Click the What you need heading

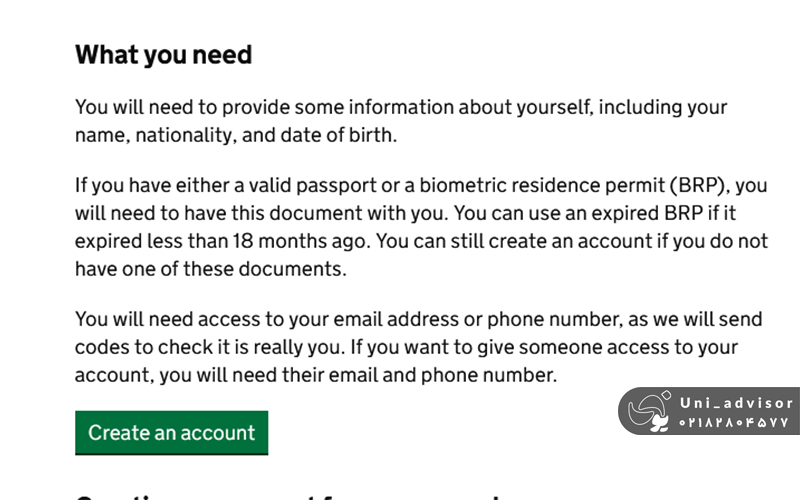tap(163, 54)
